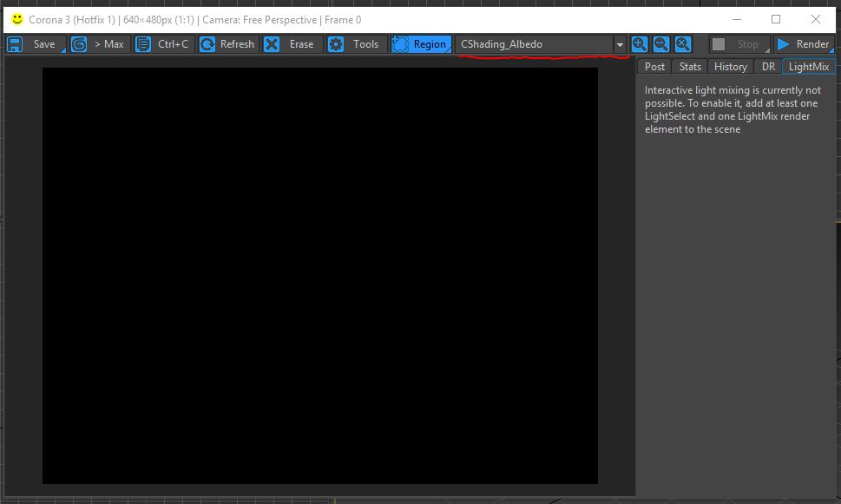Click the Corona 3 window title text
The image size is (841, 504).
point(194,20)
